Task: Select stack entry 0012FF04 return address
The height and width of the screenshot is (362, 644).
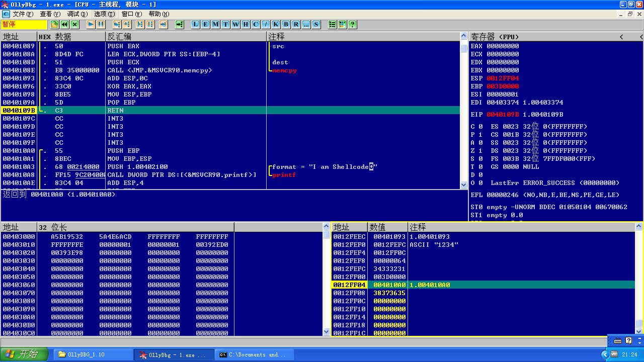Action: (484, 285)
